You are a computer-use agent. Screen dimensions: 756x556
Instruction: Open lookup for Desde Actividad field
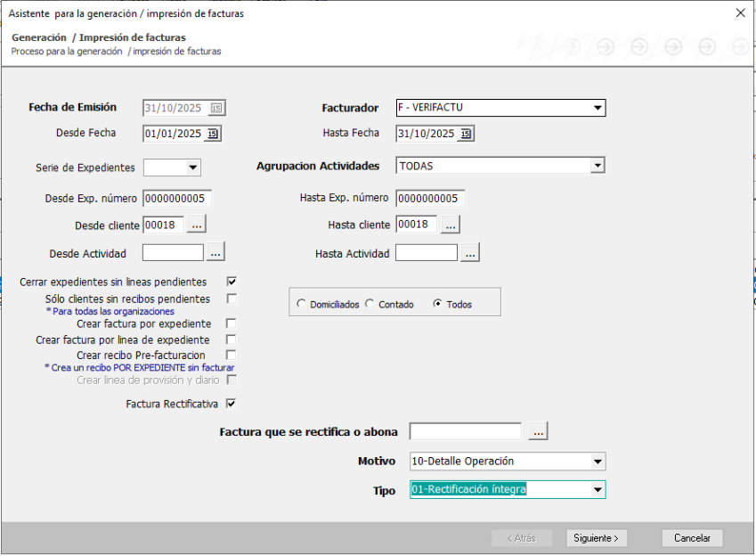[215, 253]
